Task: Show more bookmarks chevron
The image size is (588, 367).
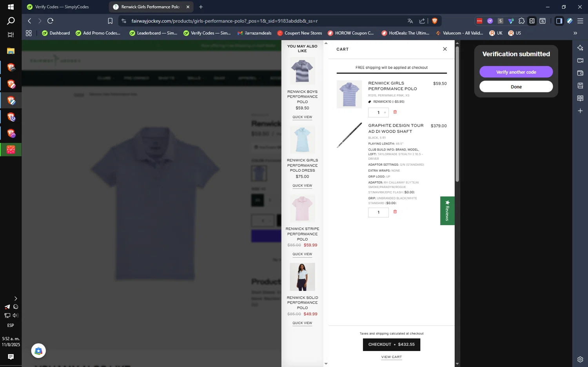Action: [575, 33]
